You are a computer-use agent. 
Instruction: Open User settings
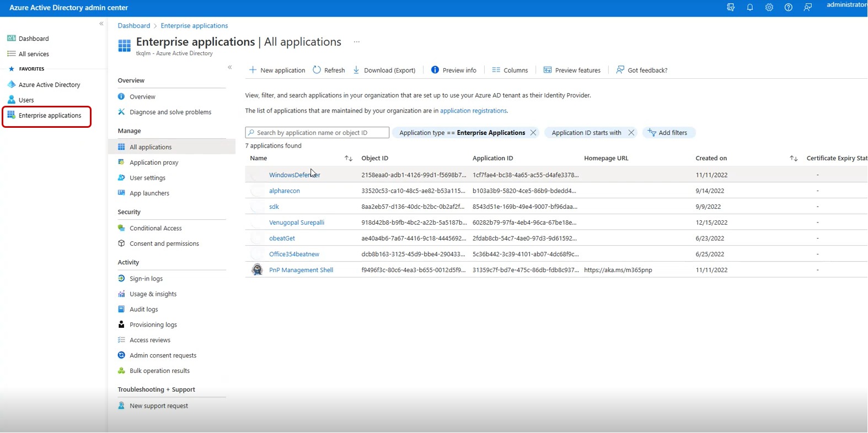(x=147, y=178)
